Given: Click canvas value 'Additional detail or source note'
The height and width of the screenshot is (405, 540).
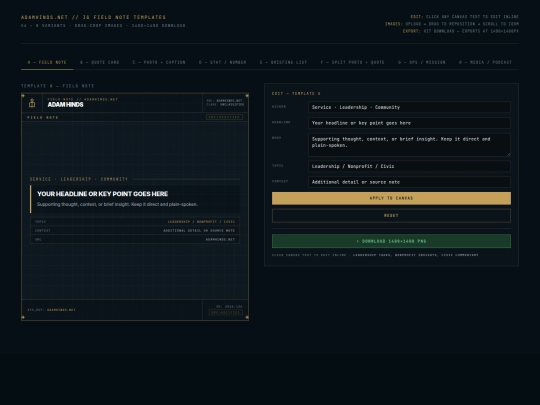Looking at the screenshot, I should pyautogui.click(x=199, y=230).
